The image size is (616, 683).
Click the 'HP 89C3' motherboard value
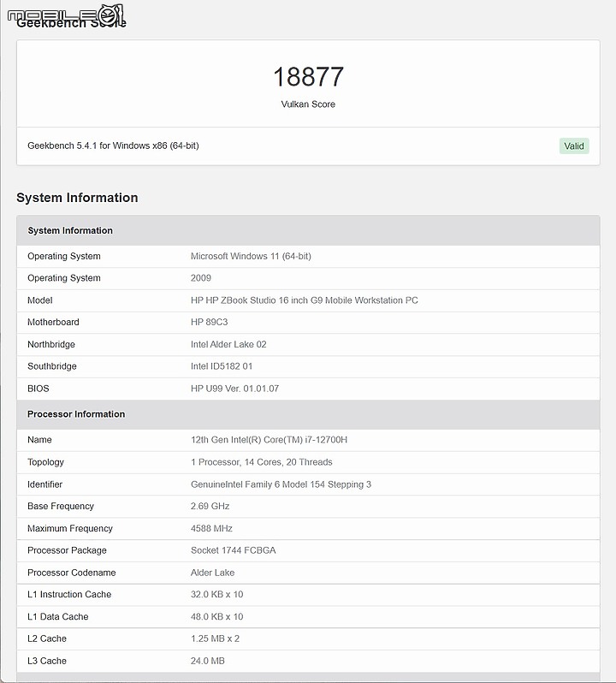(209, 322)
